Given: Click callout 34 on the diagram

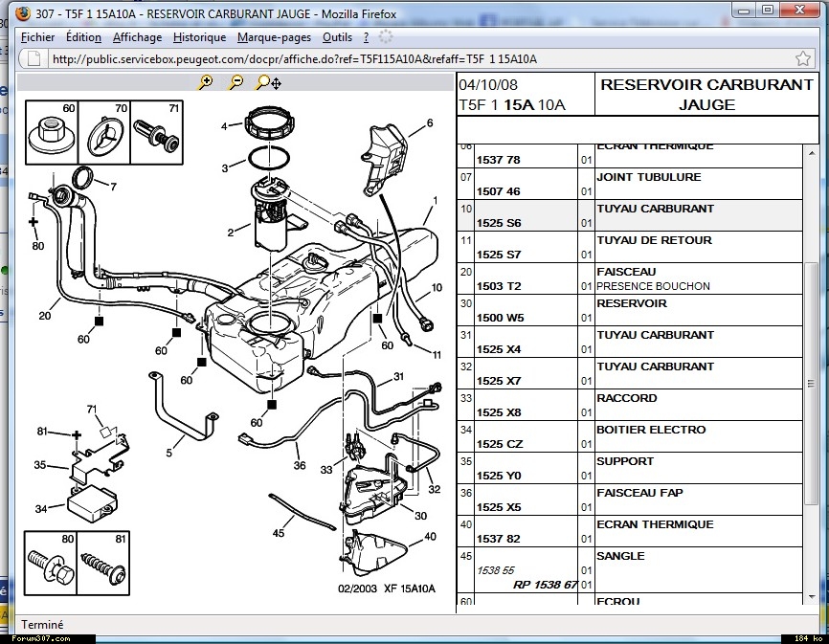Looking at the screenshot, I should (x=41, y=509).
